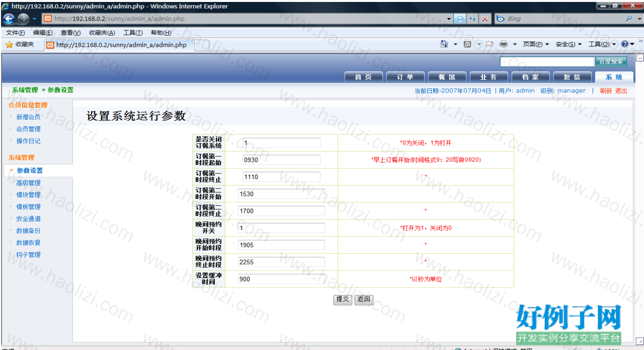Click the red Stop loading X icon
This screenshot has height=350, width=644.
(x=484, y=19)
